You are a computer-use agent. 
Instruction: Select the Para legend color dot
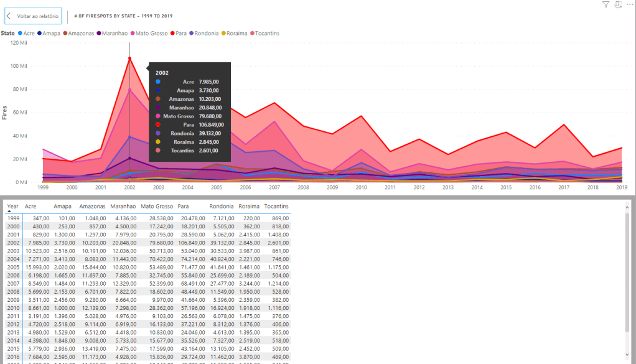coord(174,33)
